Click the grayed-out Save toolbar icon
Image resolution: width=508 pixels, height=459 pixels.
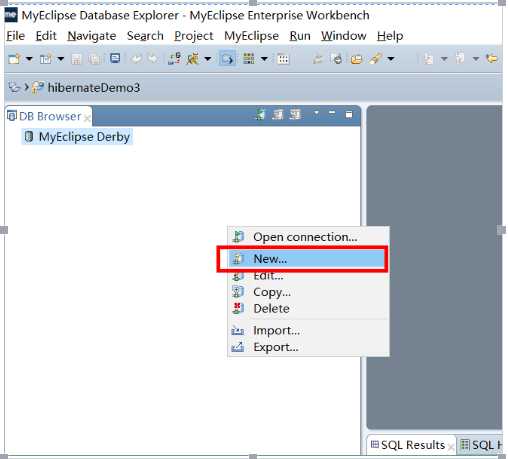coord(76,59)
